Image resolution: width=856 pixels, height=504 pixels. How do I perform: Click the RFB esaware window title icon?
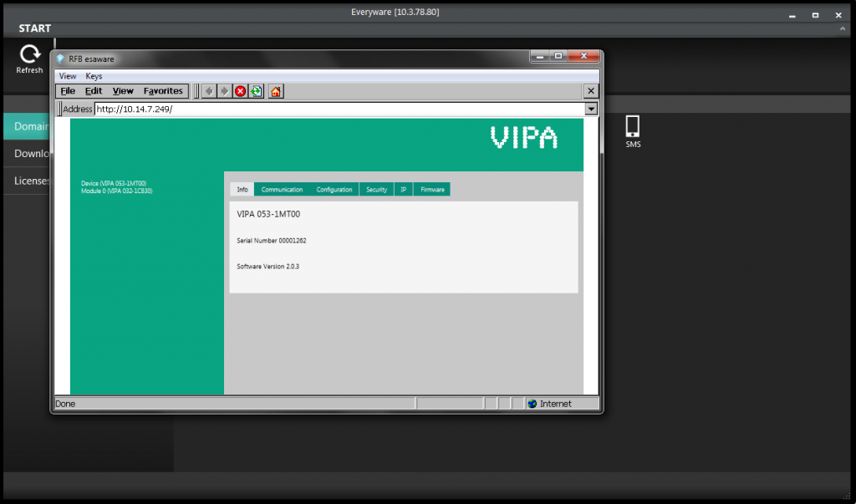pyautogui.click(x=60, y=59)
